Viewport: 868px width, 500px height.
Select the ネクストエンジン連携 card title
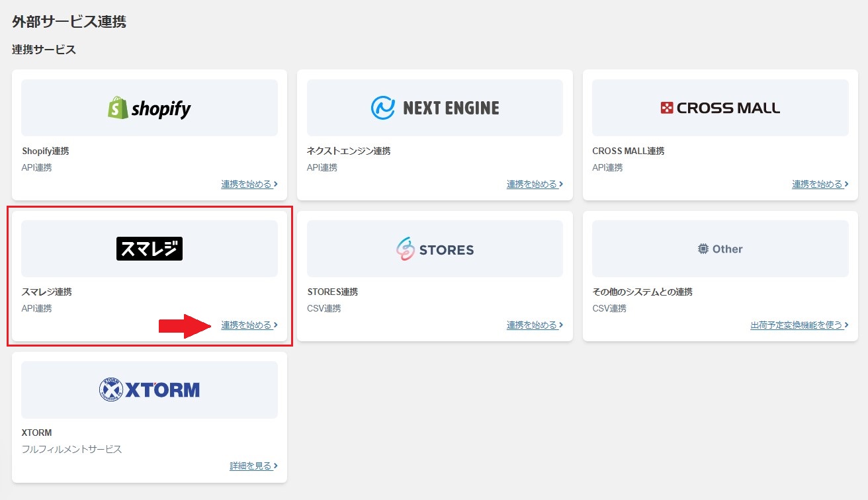(349, 151)
